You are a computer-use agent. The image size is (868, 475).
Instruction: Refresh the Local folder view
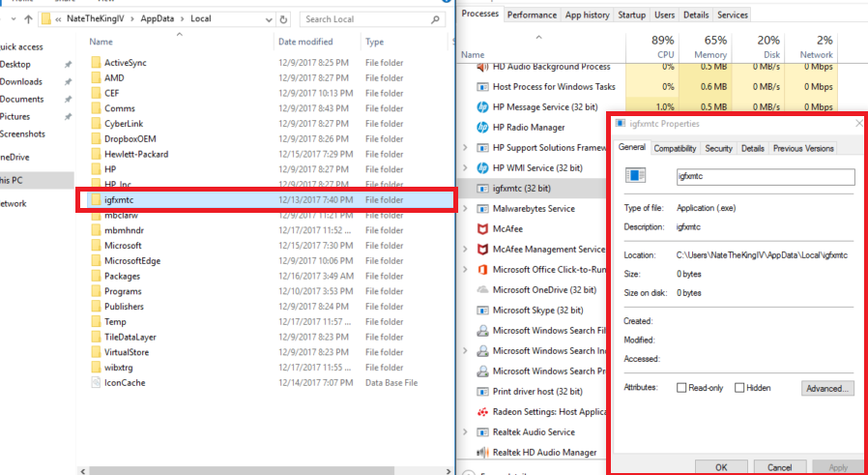(283, 19)
